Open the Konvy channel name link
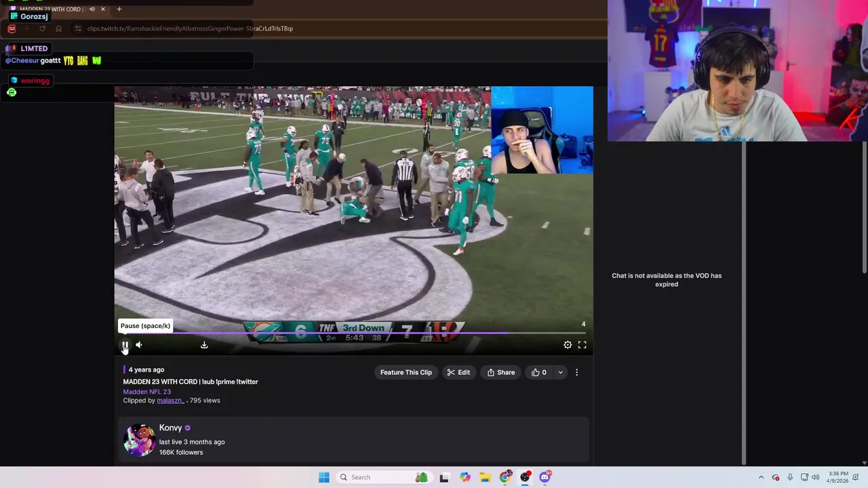This screenshot has width=868, height=488. pos(170,428)
